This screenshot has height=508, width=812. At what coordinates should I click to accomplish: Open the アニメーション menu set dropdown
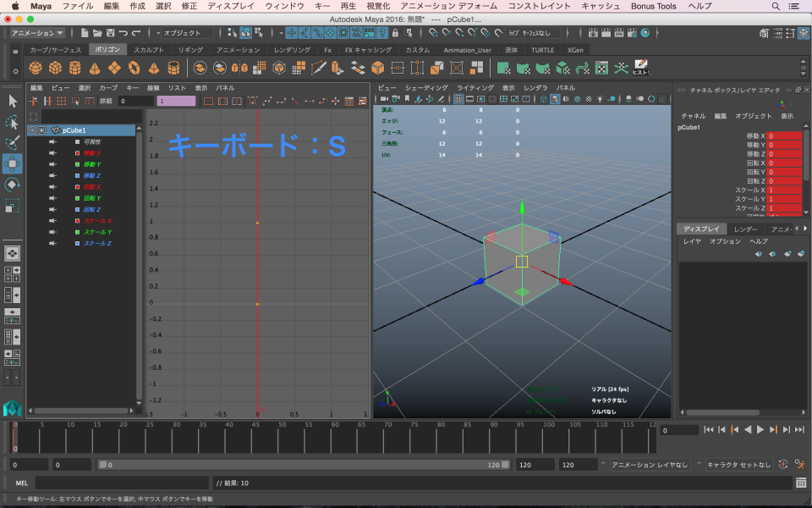click(x=37, y=33)
